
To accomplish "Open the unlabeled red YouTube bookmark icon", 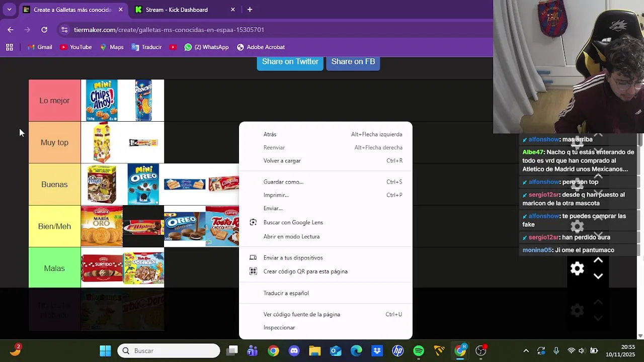I will (173, 47).
